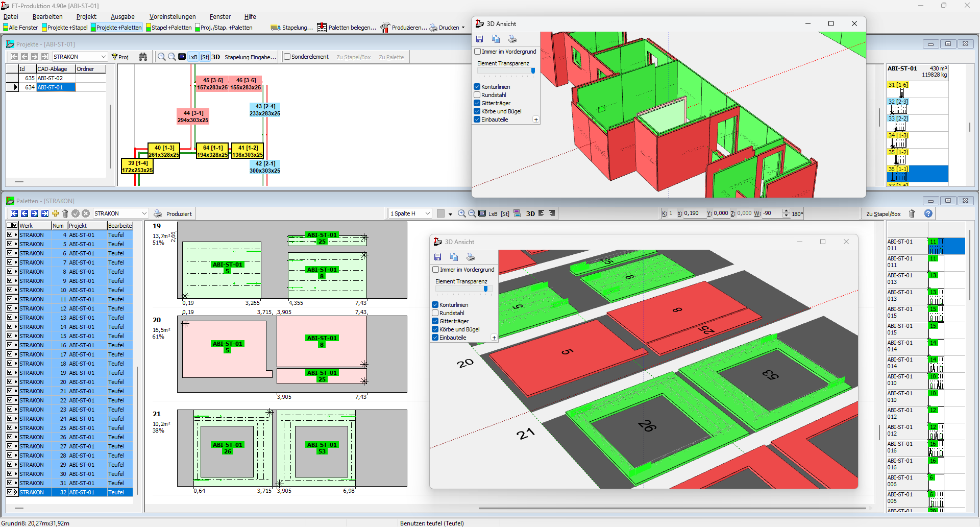Zoom in within the Projekte window
The image size is (980, 527).
pos(162,57)
